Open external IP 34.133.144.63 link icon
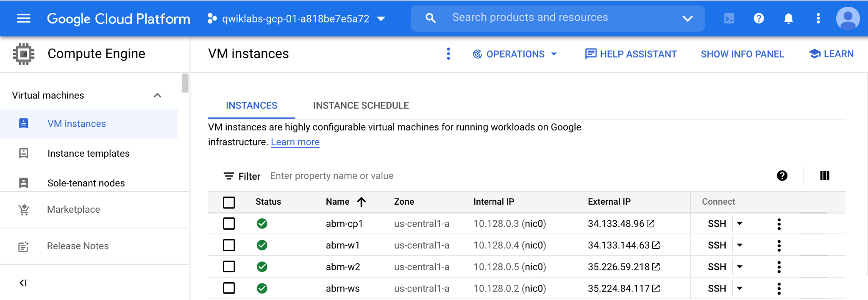Screen dimensions: 868x300 [656, 245]
